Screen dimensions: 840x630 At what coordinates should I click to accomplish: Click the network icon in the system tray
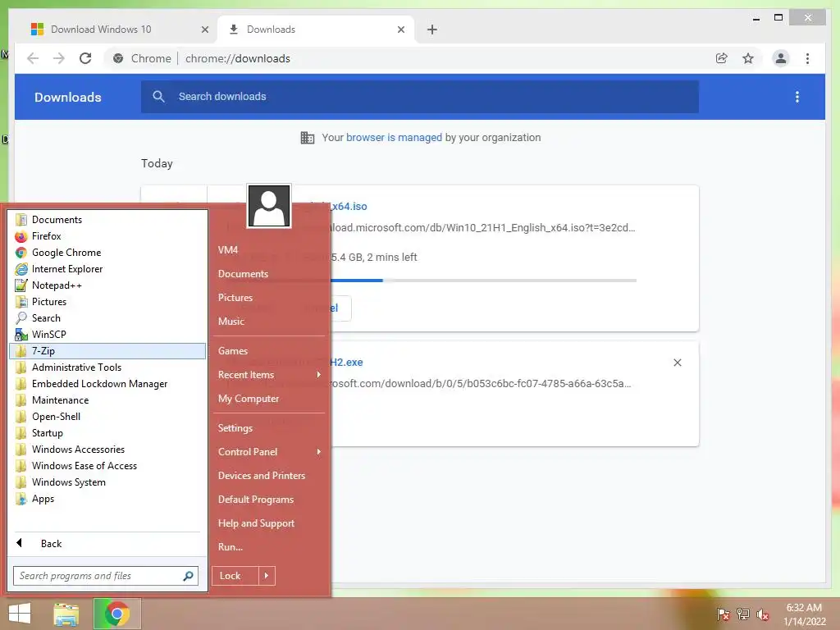(743, 614)
